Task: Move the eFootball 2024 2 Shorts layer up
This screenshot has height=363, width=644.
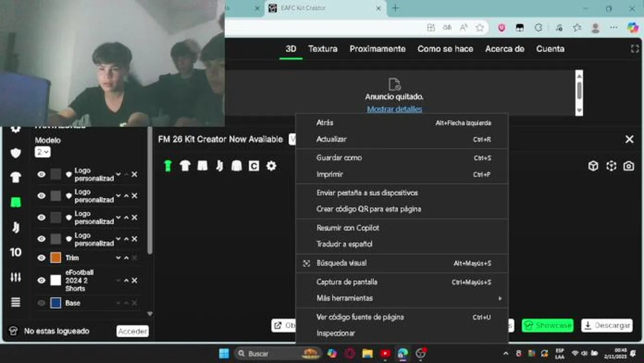Action: [x=126, y=280]
